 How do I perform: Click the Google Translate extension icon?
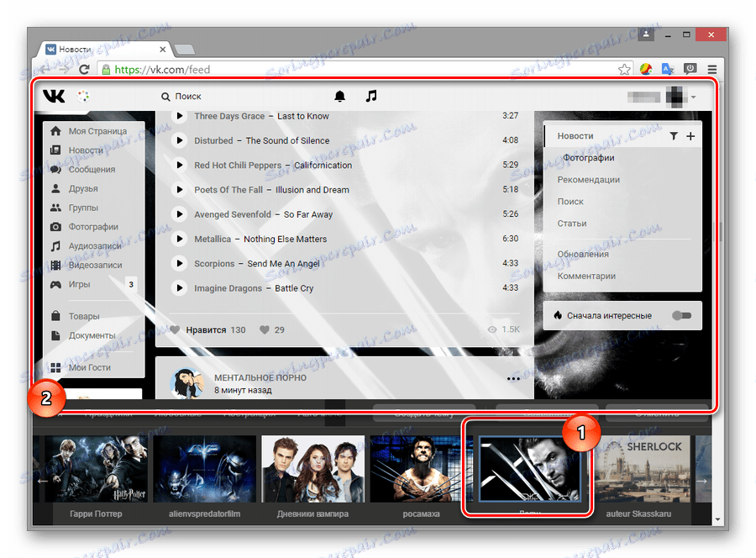coord(668,70)
